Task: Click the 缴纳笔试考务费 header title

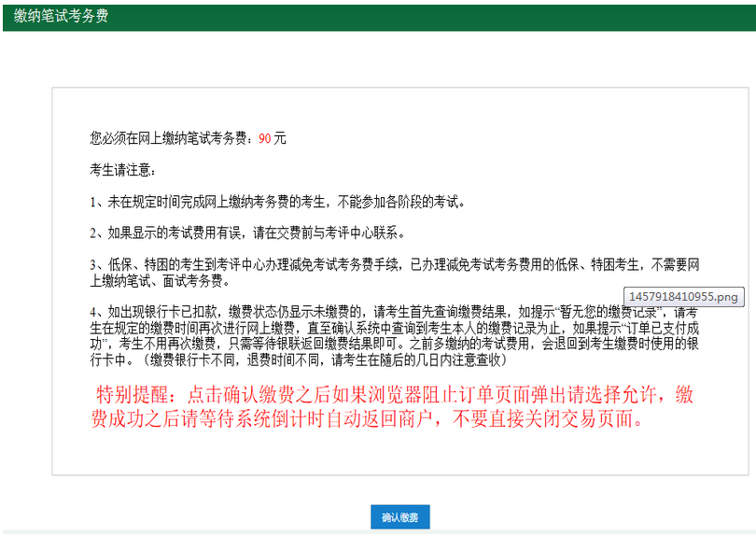Action: coord(61,16)
